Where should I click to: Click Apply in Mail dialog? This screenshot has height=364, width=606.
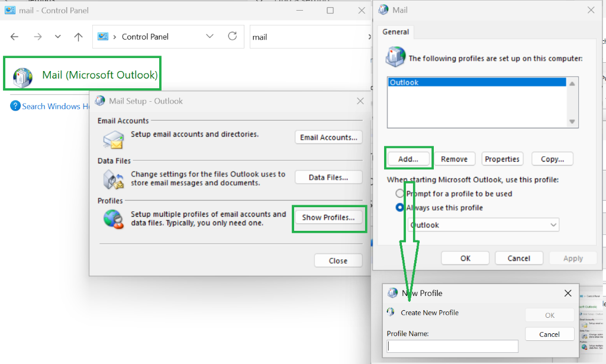(573, 258)
